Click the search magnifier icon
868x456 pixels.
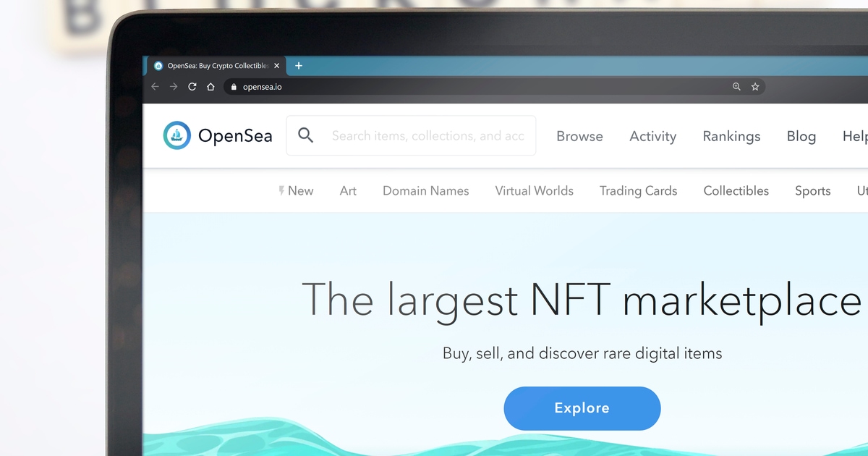306,135
